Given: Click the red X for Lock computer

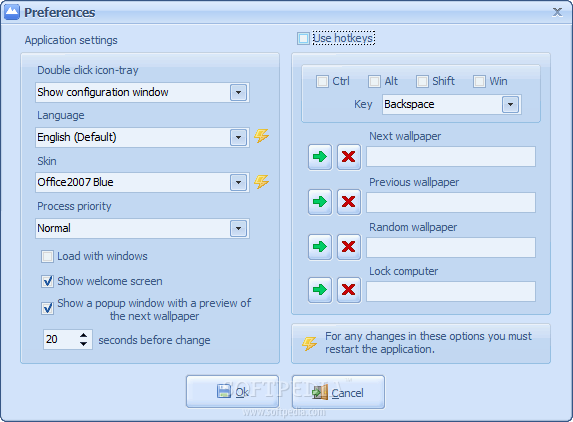Looking at the screenshot, I should pos(349,290).
